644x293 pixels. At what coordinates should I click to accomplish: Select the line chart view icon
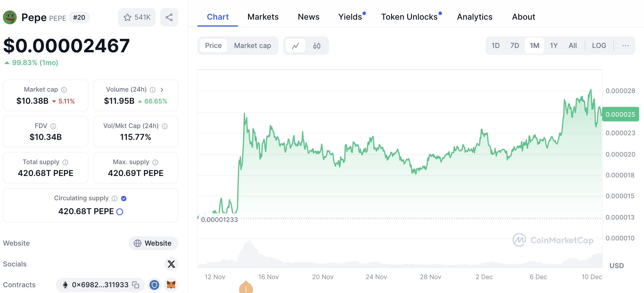click(x=295, y=46)
